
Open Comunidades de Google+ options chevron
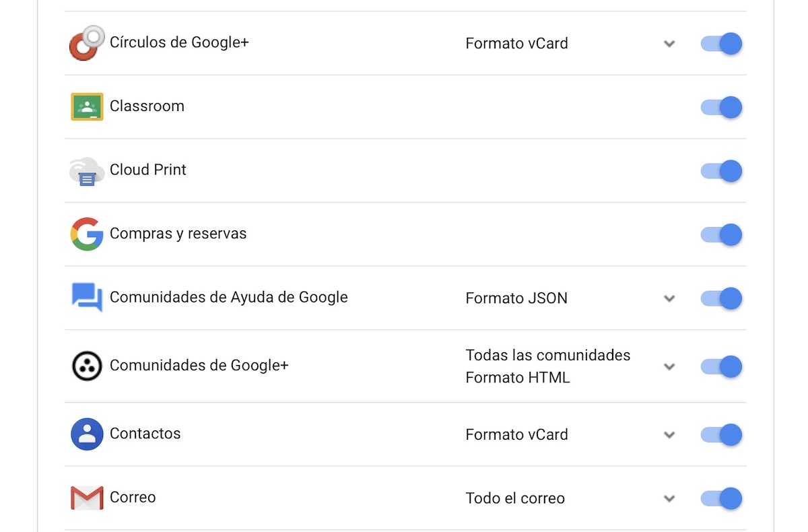[669, 367]
